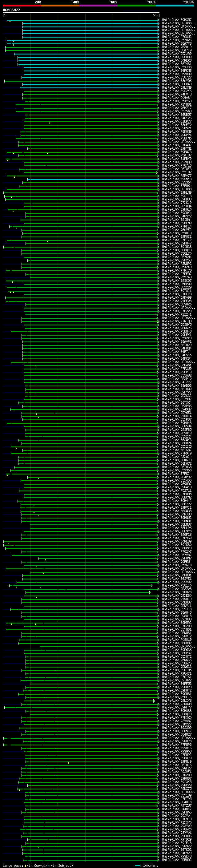Select the UniRef100_Q6K672 entry
This screenshot has height=868, width=197.
[177, 463]
